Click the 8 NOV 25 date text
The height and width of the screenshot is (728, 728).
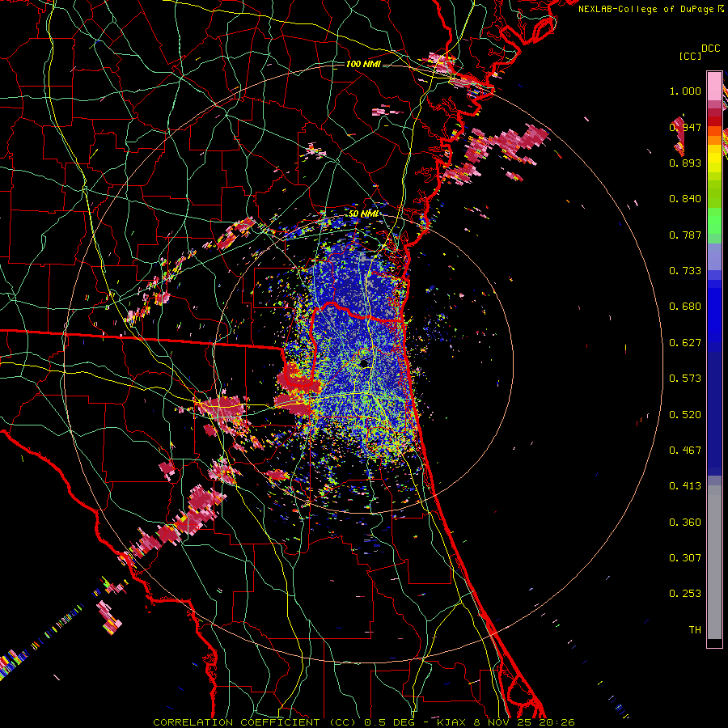pyautogui.click(x=503, y=722)
